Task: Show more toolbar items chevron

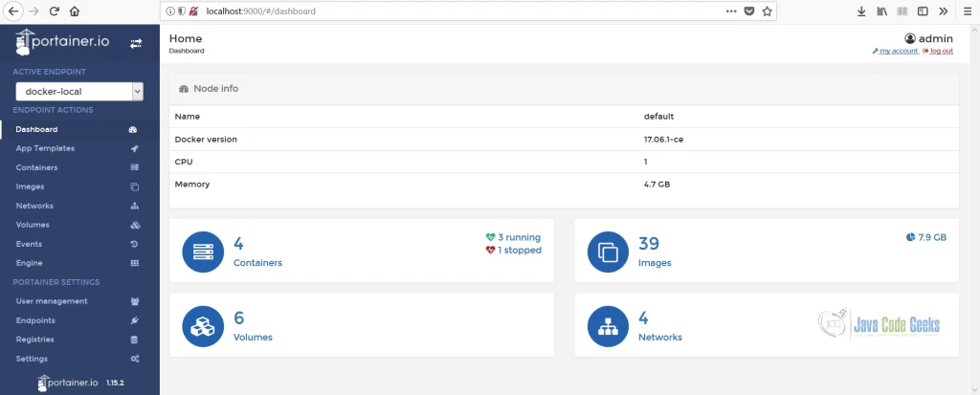Action: tap(943, 11)
